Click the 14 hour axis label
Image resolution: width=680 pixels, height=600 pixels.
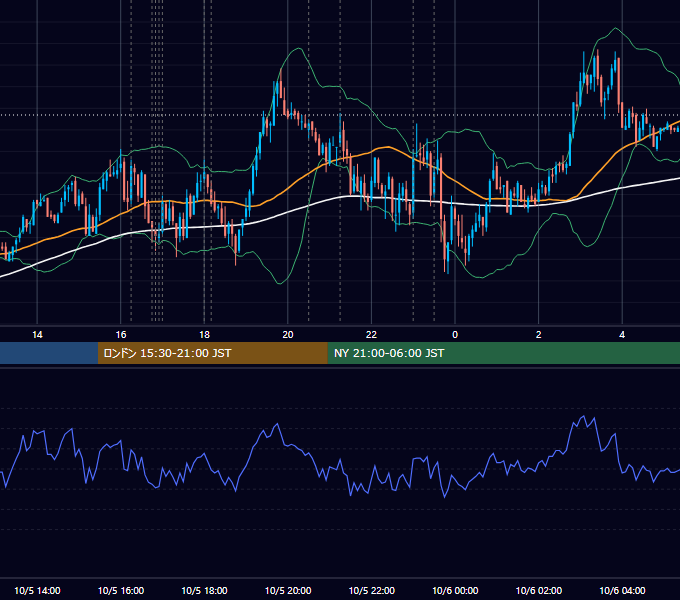[x=37, y=335]
